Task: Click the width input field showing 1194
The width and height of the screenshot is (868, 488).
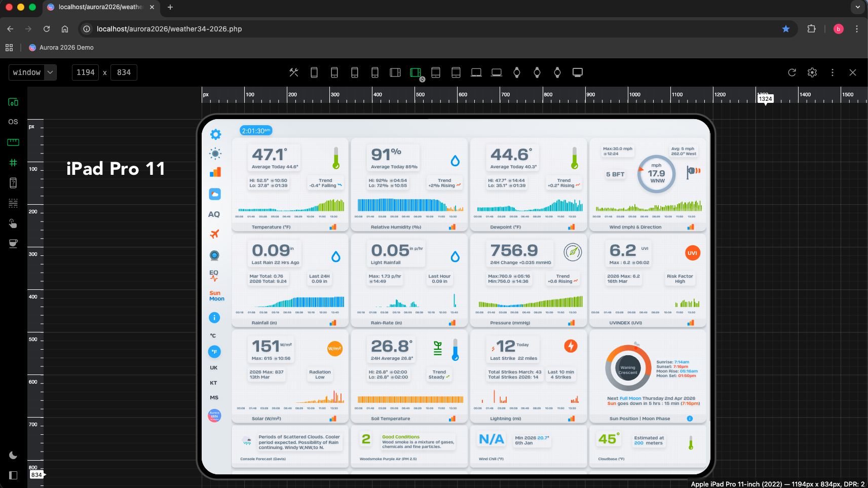Action: coord(86,72)
